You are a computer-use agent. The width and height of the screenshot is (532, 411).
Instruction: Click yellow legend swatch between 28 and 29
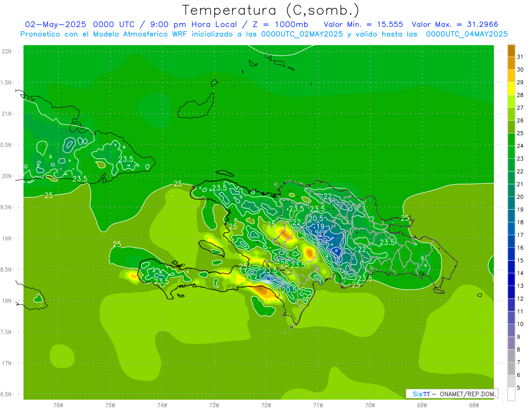point(511,89)
